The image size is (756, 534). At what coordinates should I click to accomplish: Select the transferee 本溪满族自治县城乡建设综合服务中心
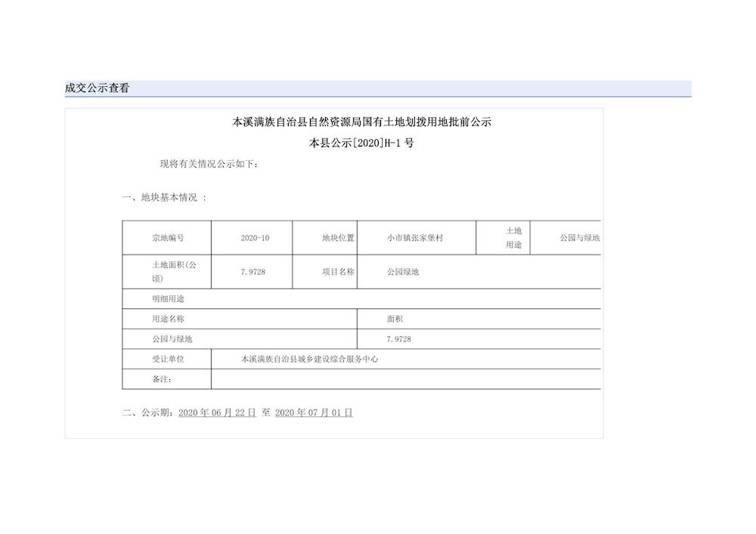[309, 360]
